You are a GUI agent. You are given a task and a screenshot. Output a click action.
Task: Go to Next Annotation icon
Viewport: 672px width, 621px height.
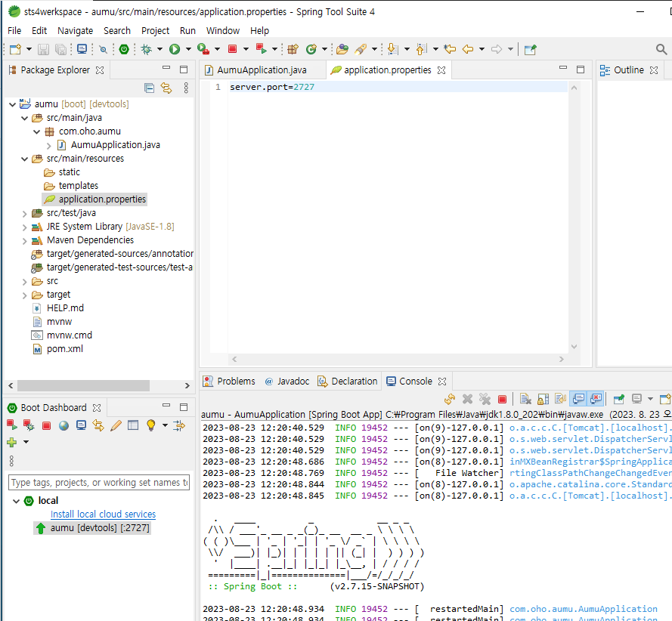392,49
